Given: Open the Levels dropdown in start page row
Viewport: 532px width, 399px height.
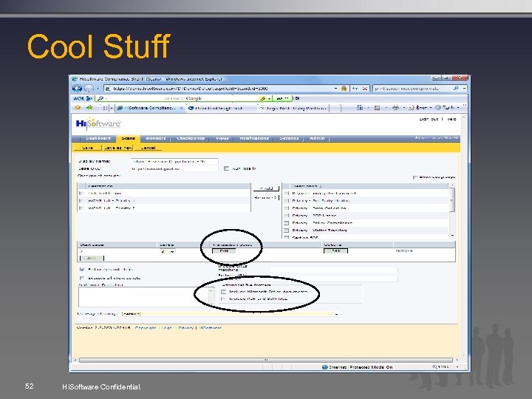Looking at the screenshot, I should click(167, 252).
